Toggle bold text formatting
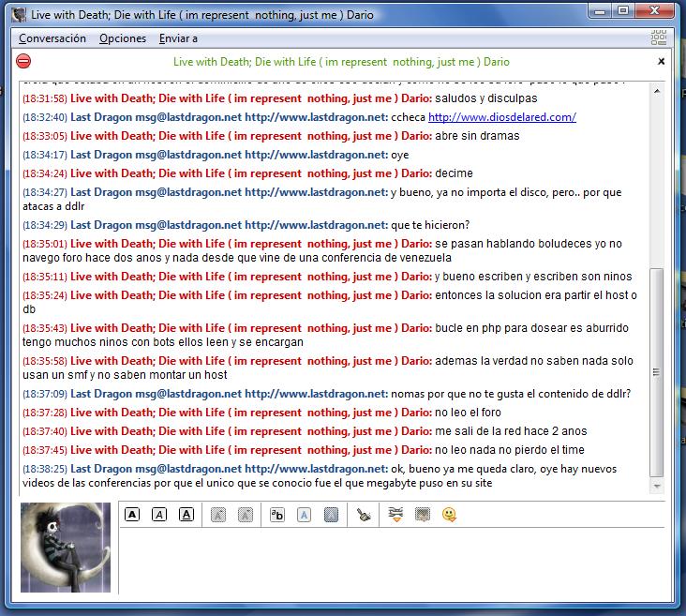The width and height of the screenshot is (686, 616). click(x=132, y=515)
